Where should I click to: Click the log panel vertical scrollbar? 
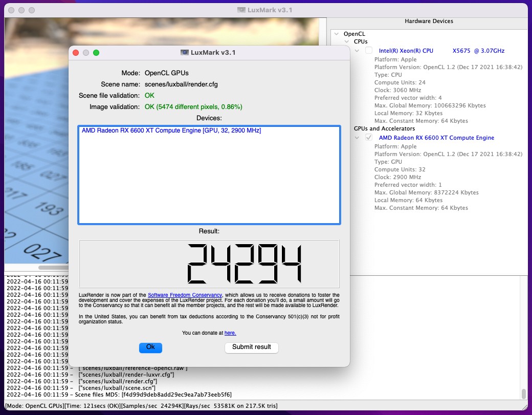(523, 394)
